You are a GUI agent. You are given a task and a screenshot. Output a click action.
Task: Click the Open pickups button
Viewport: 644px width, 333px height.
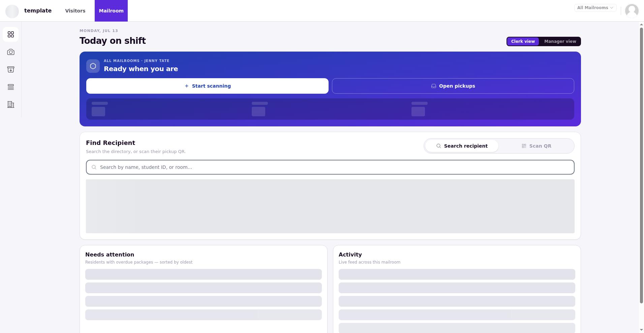tap(453, 86)
